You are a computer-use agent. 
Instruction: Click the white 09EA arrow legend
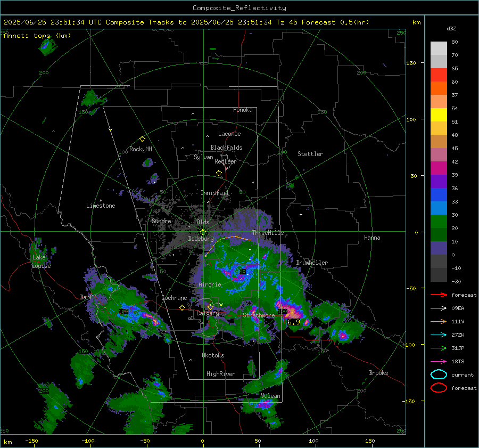click(x=439, y=308)
